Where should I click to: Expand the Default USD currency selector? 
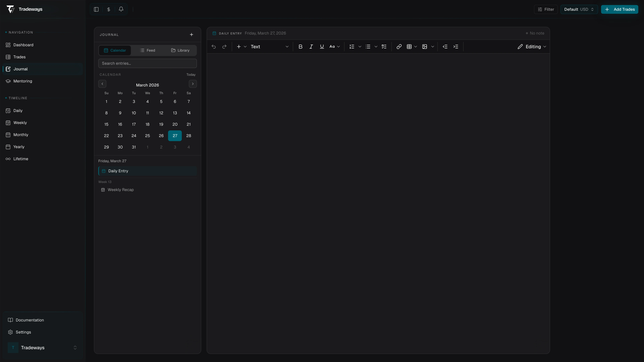(579, 9)
